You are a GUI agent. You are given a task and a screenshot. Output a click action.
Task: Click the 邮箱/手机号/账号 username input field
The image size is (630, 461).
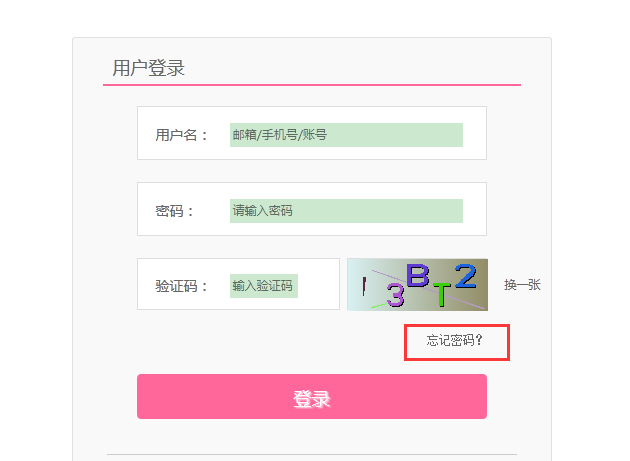click(346, 135)
